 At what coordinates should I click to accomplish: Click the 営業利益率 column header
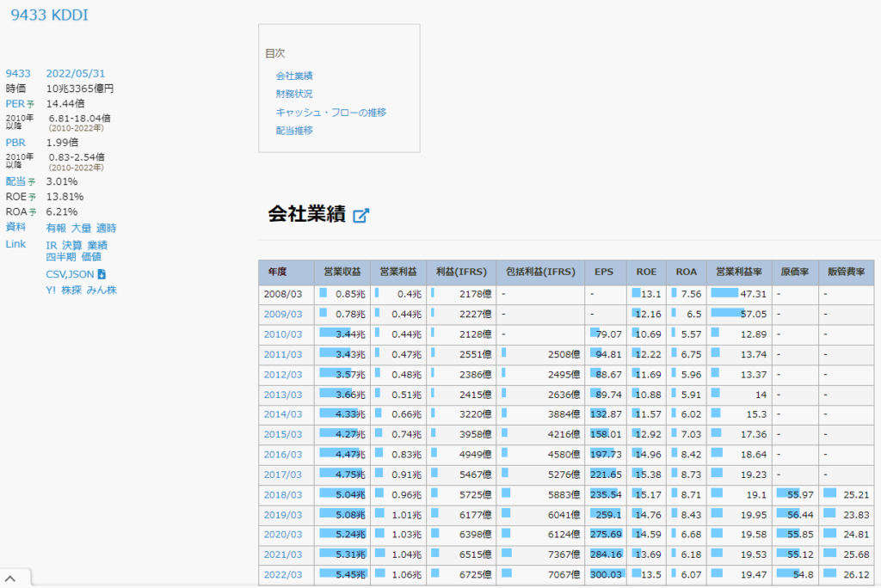[739, 272]
